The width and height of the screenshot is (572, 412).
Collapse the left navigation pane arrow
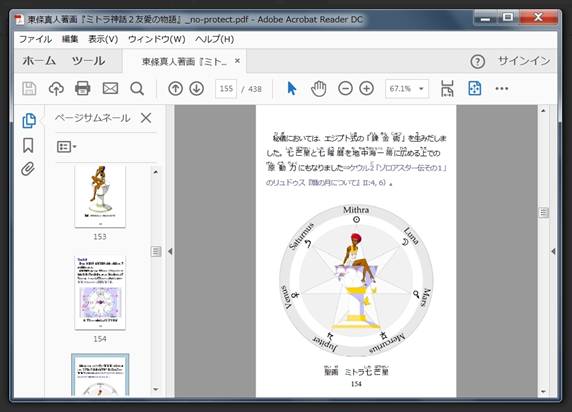click(x=170, y=251)
